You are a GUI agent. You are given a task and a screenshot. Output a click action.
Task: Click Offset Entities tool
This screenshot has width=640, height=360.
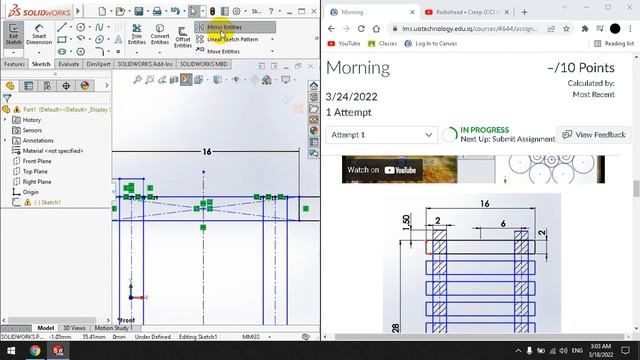pyautogui.click(x=182, y=37)
